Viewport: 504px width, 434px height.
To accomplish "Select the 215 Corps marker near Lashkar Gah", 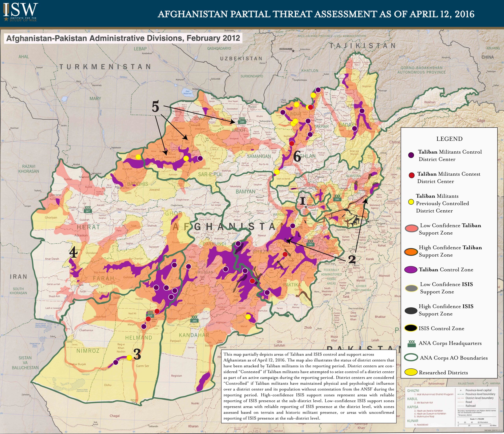I will (x=150, y=314).
